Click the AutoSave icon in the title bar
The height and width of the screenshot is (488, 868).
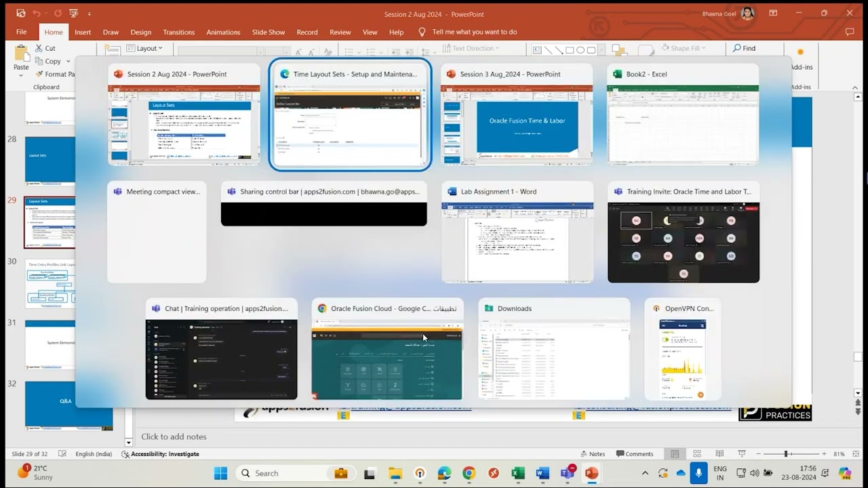pyautogui.click(x=20, y=13)
